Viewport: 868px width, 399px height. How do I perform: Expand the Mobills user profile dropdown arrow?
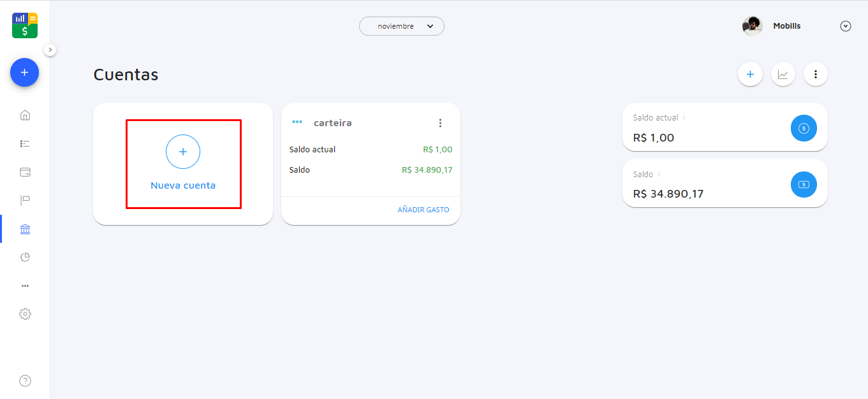(846, 26)
